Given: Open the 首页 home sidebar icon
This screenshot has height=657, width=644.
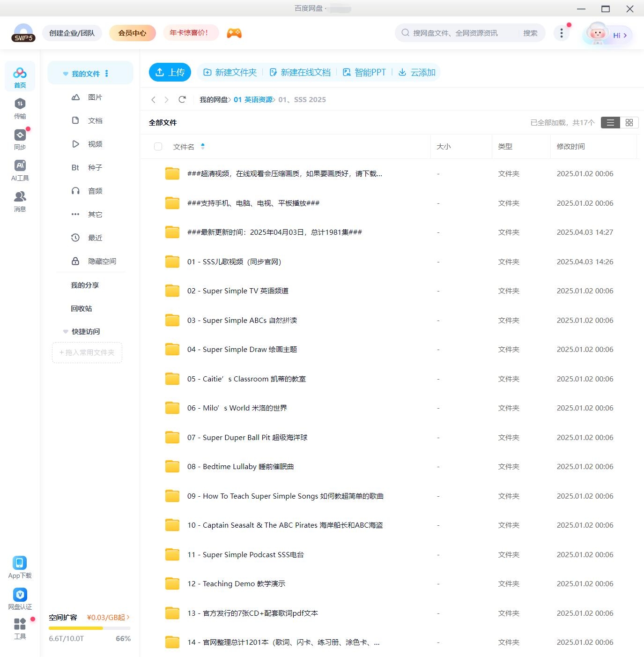Looking at the screenshot, I should click(x=20, y=76).
